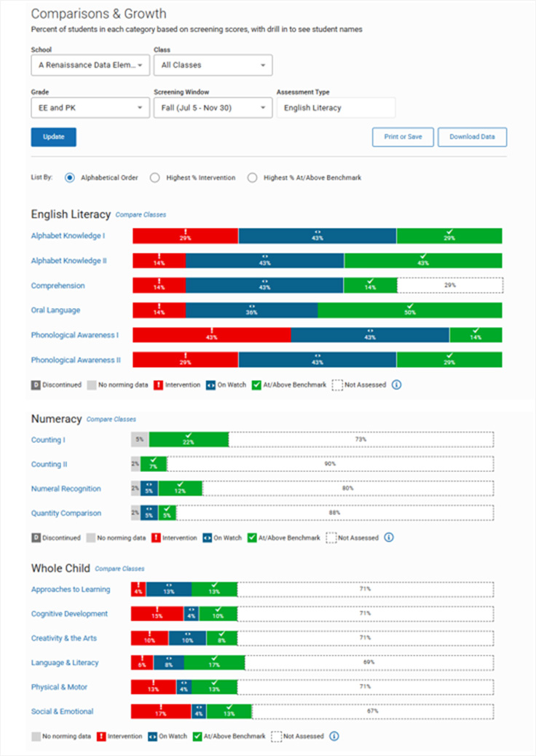Viewport: 536px width, 756px height.
Task: Click Social & Emotional red 17% segment
Action: 161,712
